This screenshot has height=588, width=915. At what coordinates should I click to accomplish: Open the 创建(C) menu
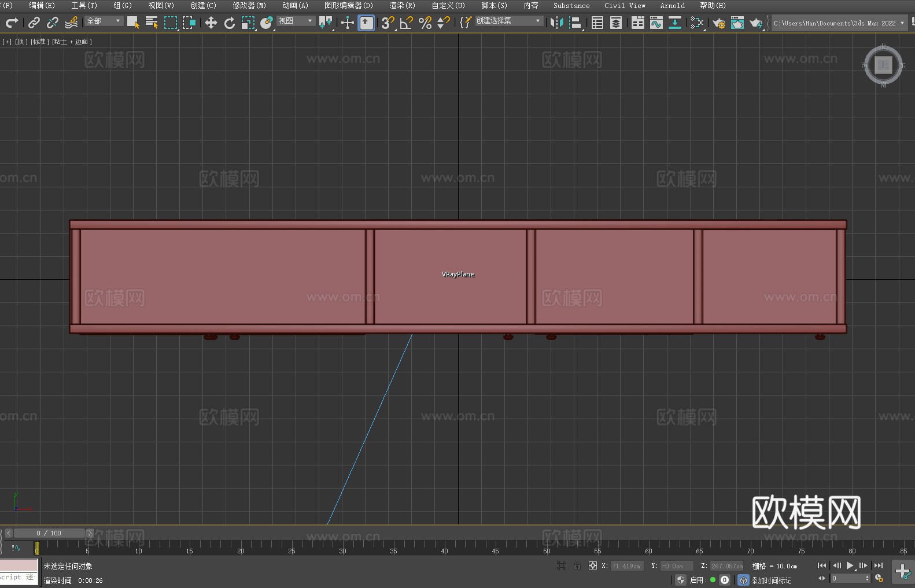click(203, 5)
